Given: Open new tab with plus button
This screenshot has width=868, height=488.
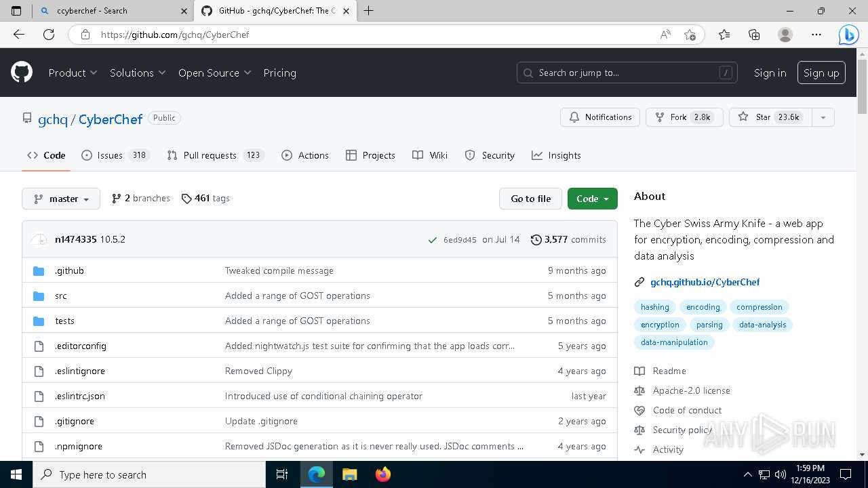Looking at the screenshot, I should click(368, 11).
